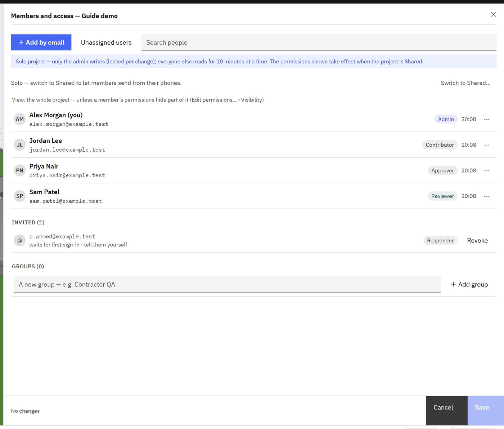Open the more-options menu for Sam Patel
504x429 pixels.
pos(487,196)
